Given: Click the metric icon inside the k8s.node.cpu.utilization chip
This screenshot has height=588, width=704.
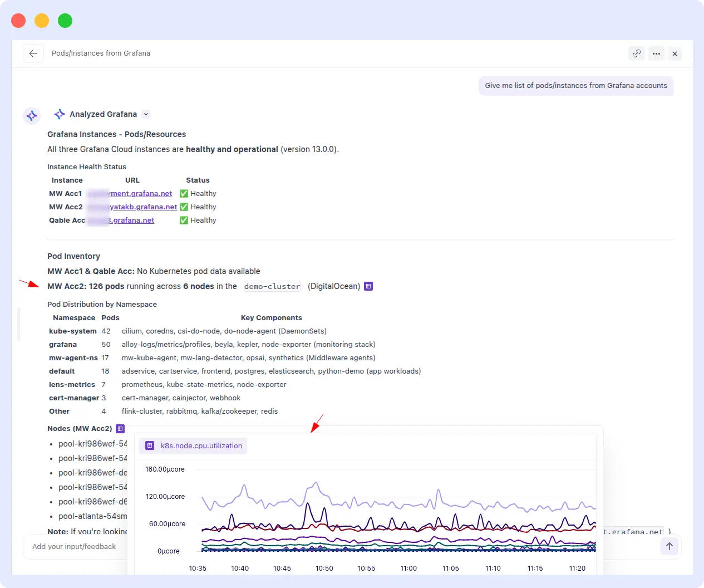Looking at the screenshot, I should click(x=149, y=445).
